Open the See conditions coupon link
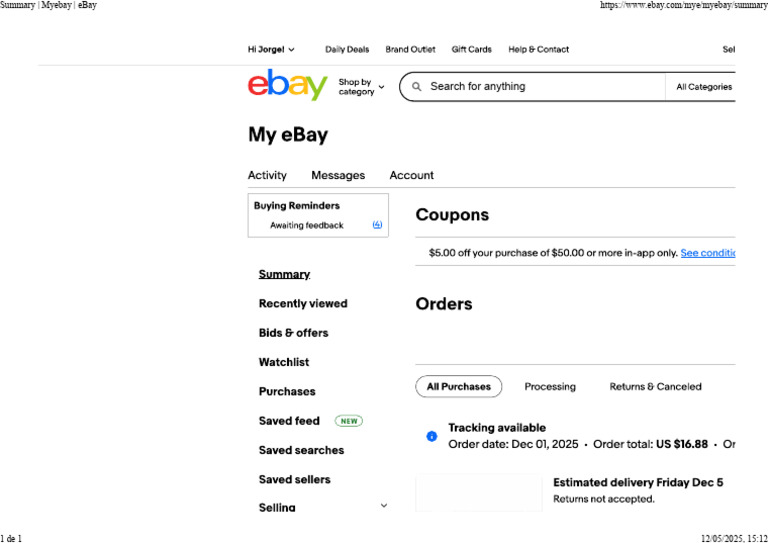This screenshot has width=768, height=543. tap(708, 253)
